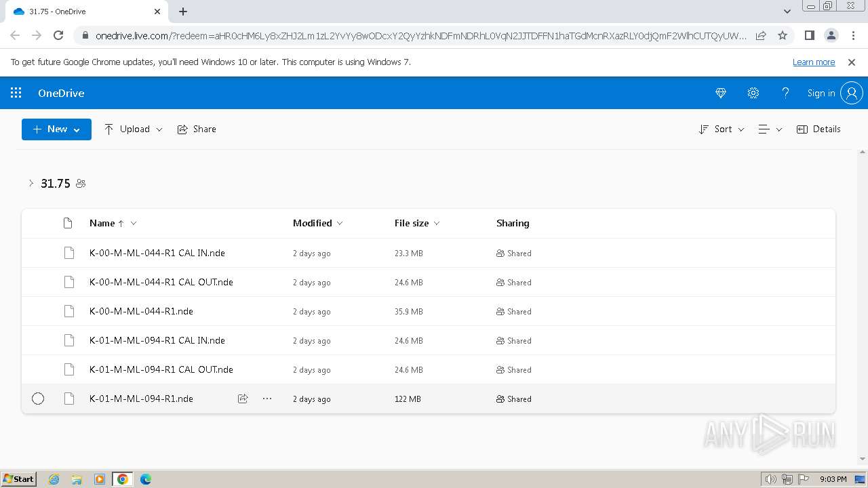Image resolution: width=868 pixels, height=488 pixels.
Task: Expand the 31.75 breadcrumb chevron
Action: pyautogui.click(x=31, y=183)
